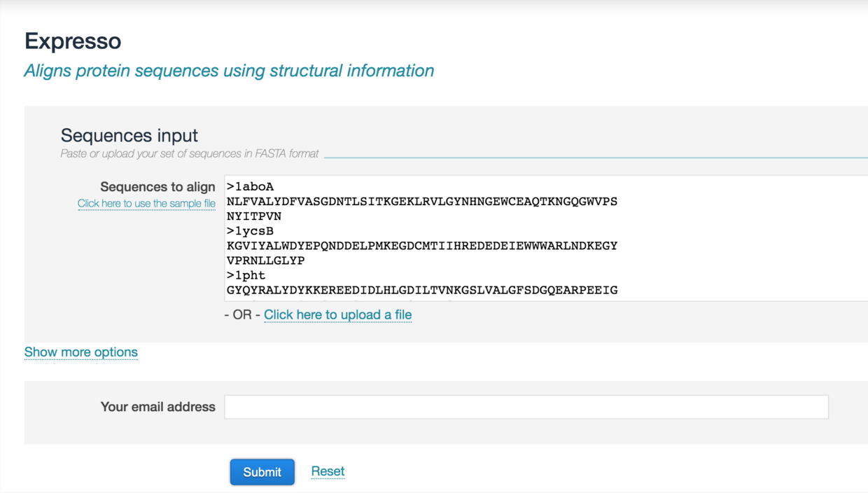The width and height of the screenshot is (868, 493).
Task: Click the blue Submit button
Action: [x=262, y=472]
